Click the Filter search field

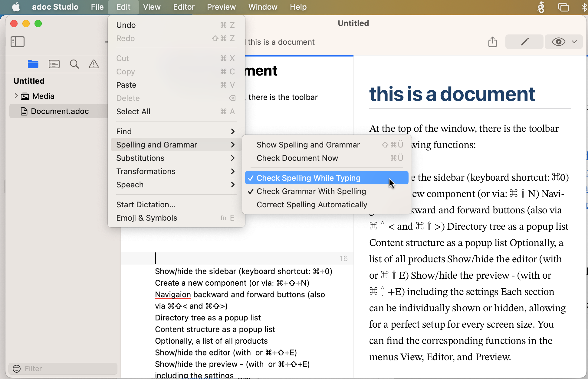[63, 369]
